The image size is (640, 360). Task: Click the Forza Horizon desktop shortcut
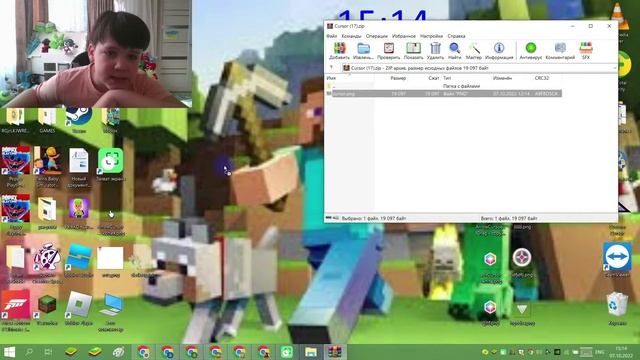16,310
